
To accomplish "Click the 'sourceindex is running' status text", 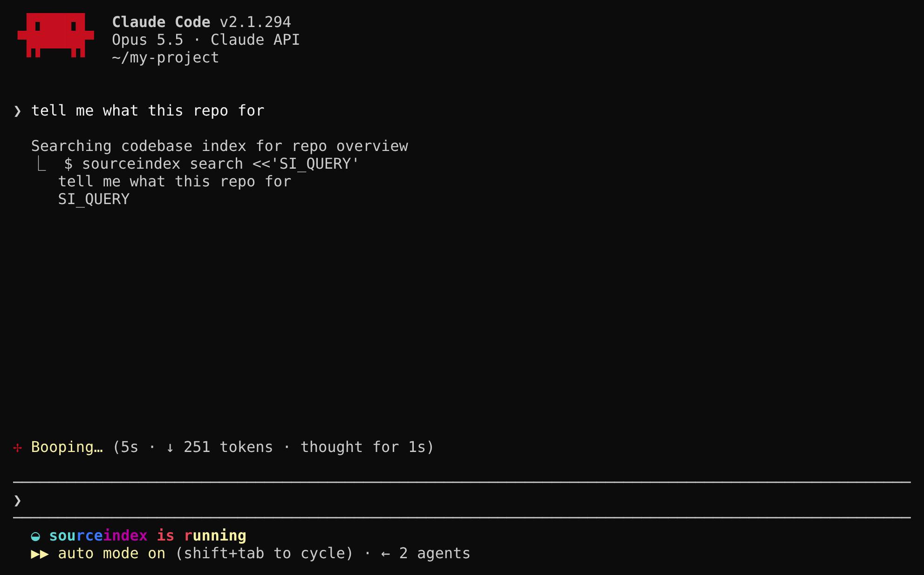I will point(148,536).
